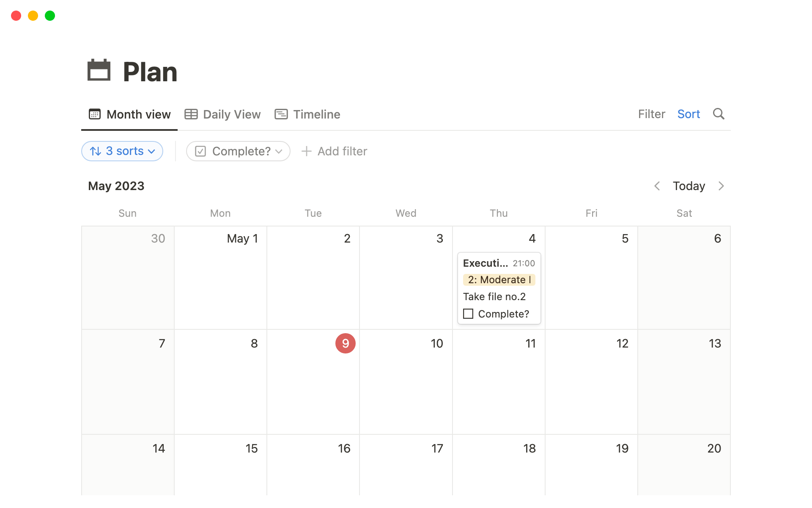Check the Complete? filter checkbox

[x=200, y=151]
